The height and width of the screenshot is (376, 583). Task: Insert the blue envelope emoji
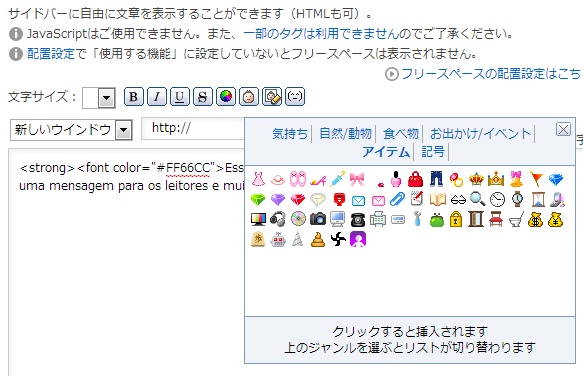358,200
